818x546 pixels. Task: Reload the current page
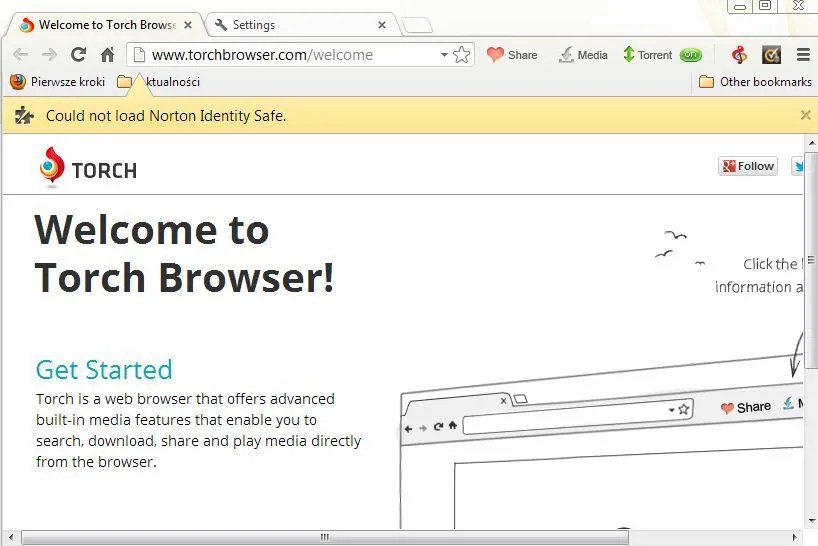78,54
